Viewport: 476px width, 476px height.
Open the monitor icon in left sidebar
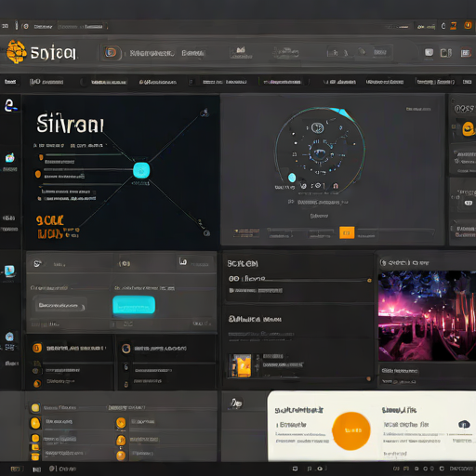pyautogui.click(x=9, y=271)
